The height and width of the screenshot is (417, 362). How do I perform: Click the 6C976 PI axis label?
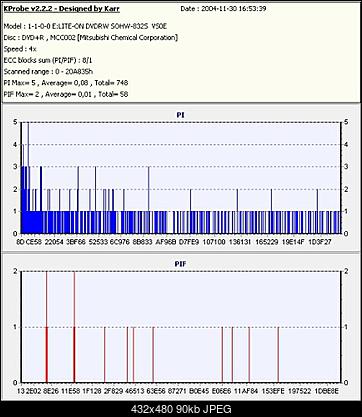click(x=120, y=242)
